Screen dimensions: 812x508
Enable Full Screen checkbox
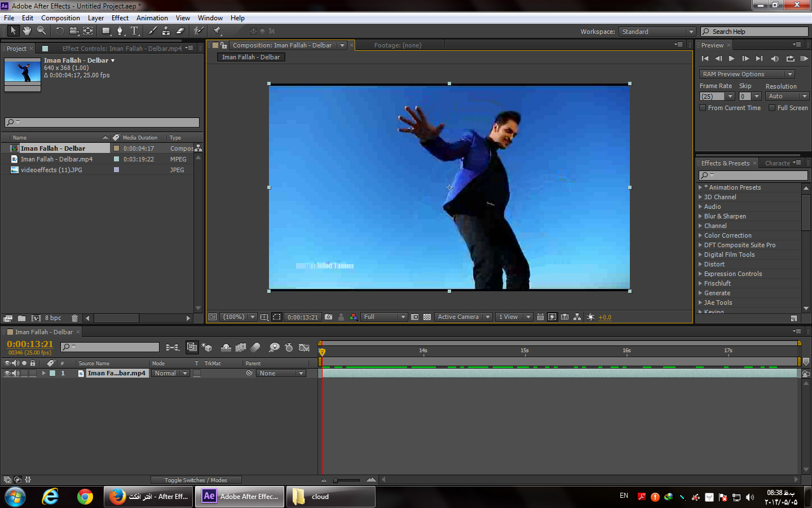(772, 108)
